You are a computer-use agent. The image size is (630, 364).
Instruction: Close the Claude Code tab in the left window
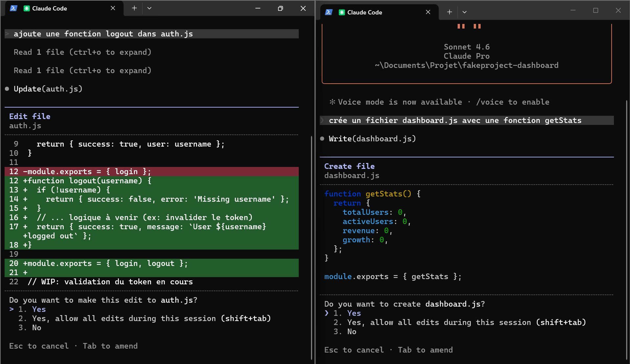click(x=113, y=8)
